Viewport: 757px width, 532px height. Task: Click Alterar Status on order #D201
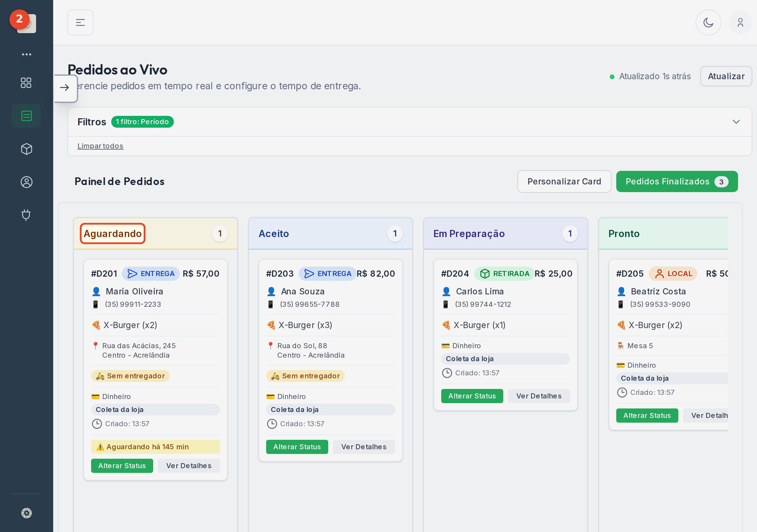[x=122, y=465]
